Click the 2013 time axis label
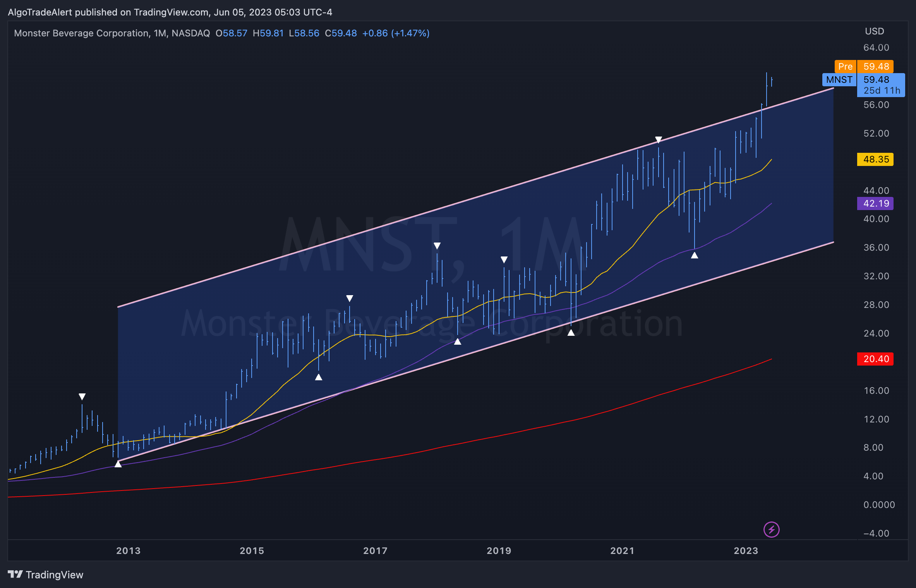 click(128, 551)
